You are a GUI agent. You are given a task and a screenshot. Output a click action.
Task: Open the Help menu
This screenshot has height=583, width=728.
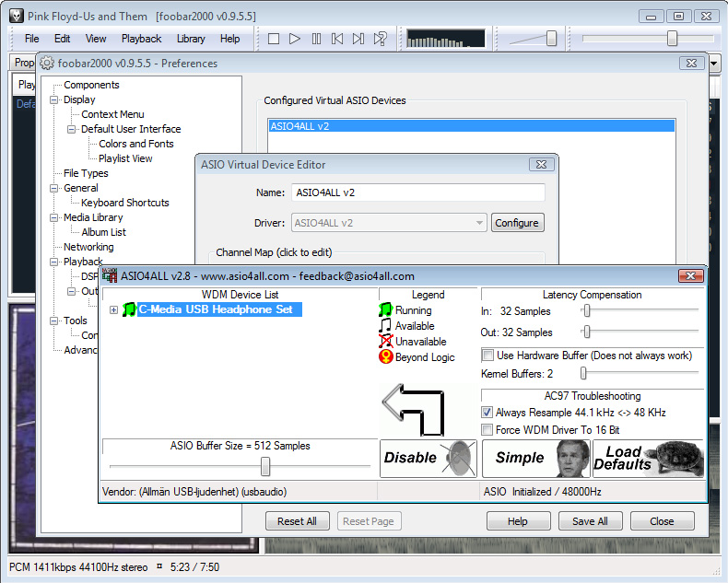[229, 39]
